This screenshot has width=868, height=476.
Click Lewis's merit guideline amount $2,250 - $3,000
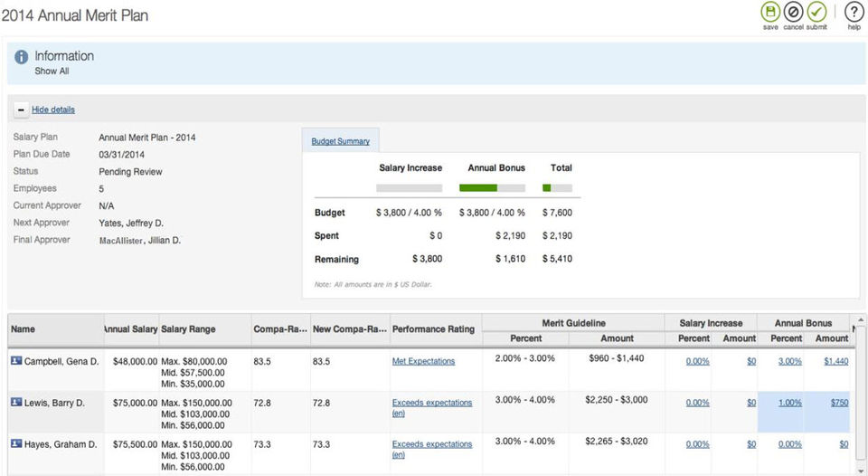point(616,400)
